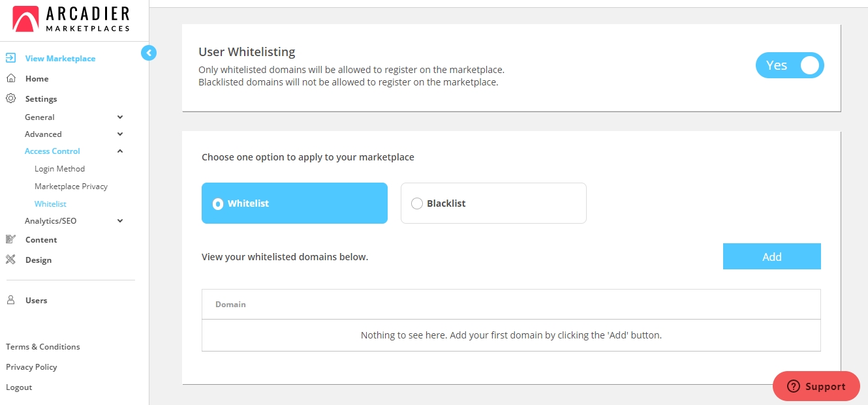Click the Arcadier Marketplaces logo
Image resolution: width=868 pixels, height=405 pixels.
coord(71,20)
